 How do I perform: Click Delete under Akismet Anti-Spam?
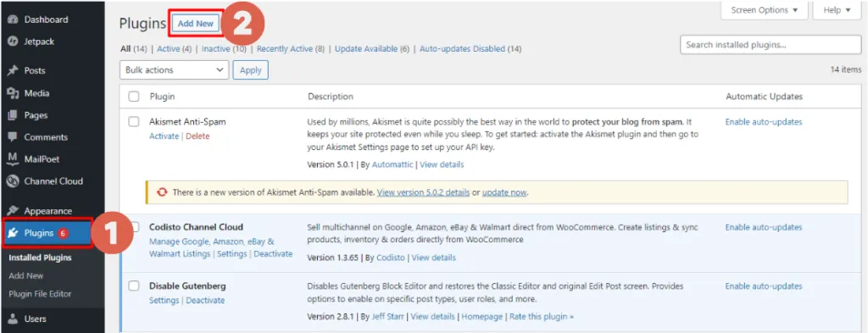click(x=198, y=136)
